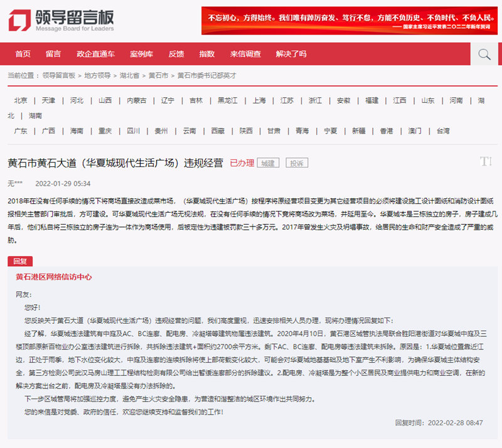Select province 安徽

(344, 100)
